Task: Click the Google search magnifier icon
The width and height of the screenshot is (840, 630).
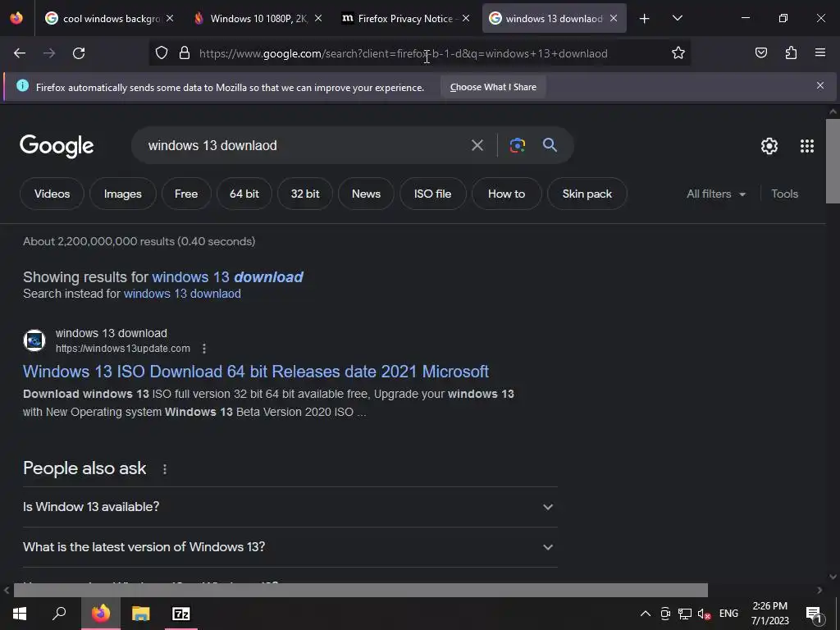Action: click(x=550, y=144)
